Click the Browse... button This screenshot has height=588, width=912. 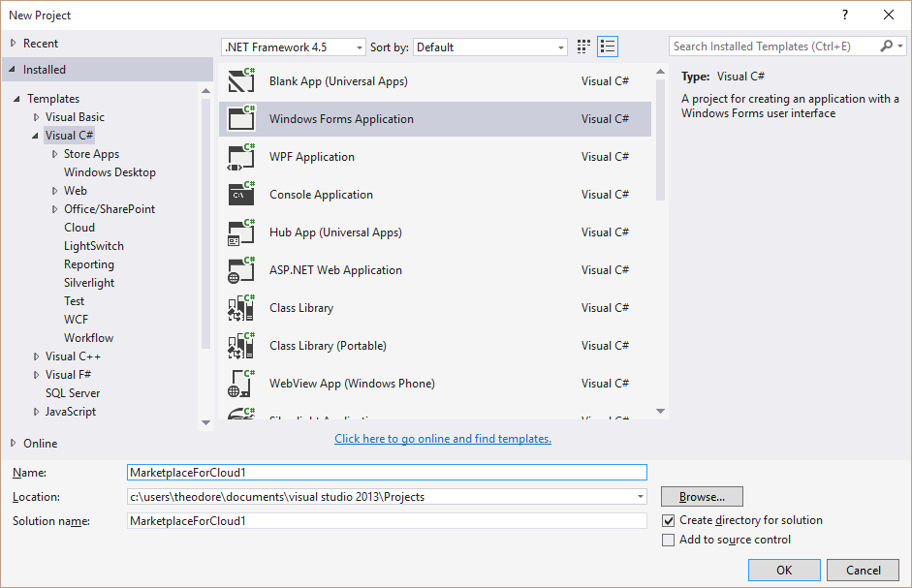(702, 497)
